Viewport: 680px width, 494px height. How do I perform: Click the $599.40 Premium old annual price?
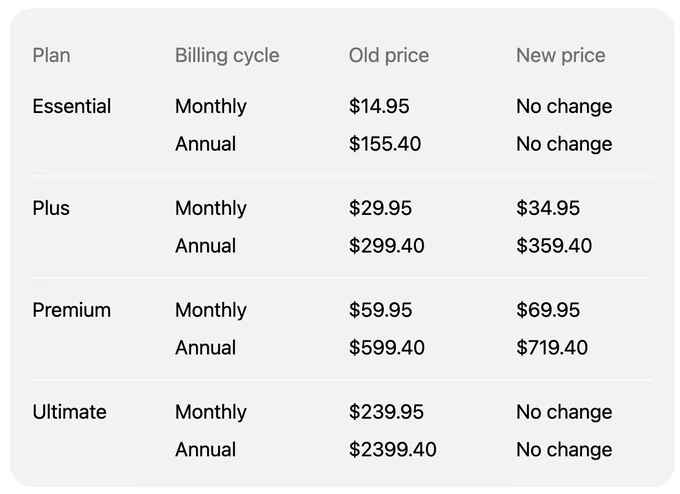tap(386, 348)
